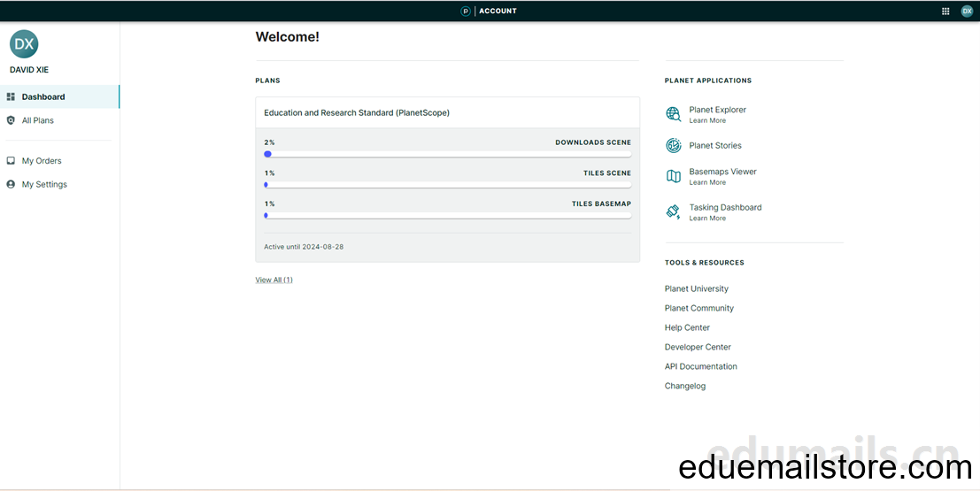Click the Welcome! heading
This screenshot has width=980, height=491.
pos(288,37)
